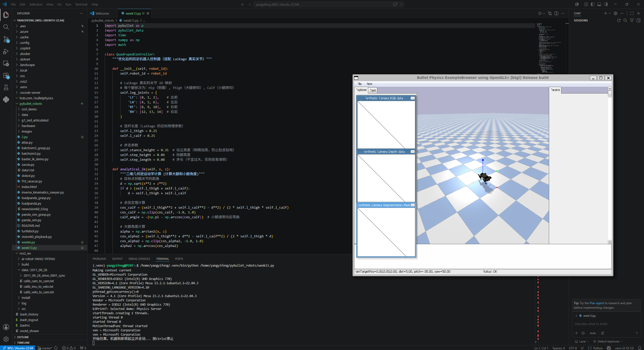
Task: Close the week13.py editor tab
Action: tap(148, 13)
